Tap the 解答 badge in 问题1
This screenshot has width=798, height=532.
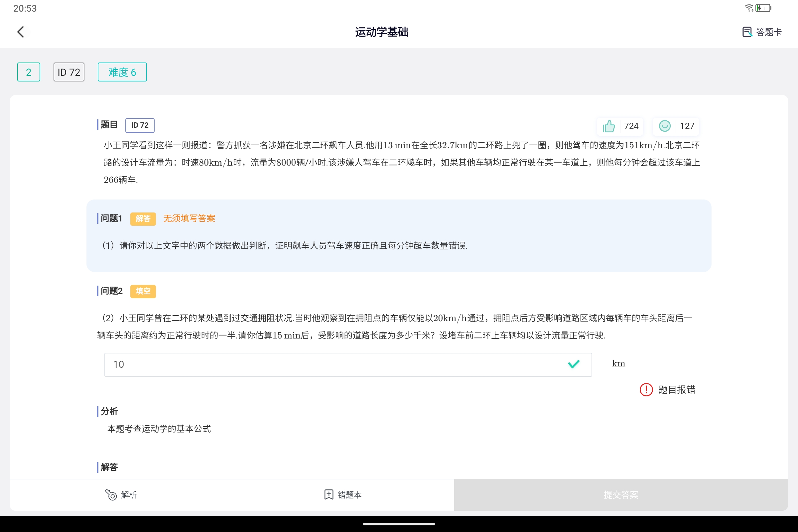click(x=143, y=218)
